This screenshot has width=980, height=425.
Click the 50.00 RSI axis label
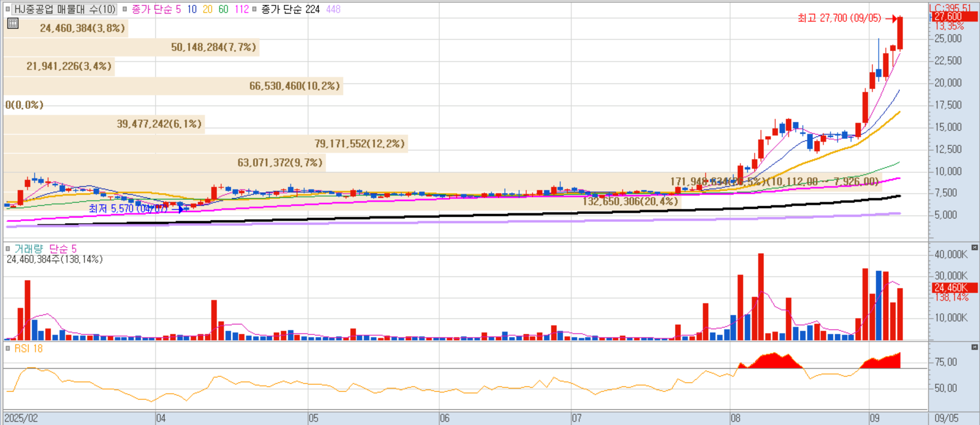(x=946, y=388)
